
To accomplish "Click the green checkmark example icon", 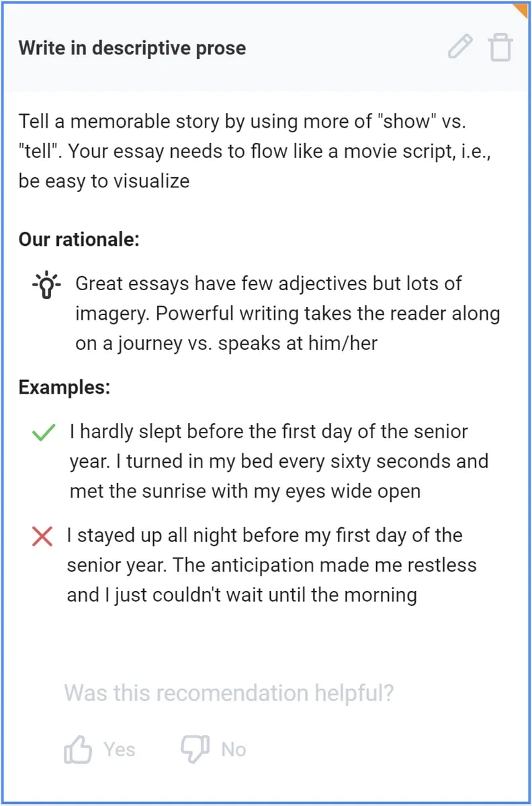I will click(x=43, y=433).
